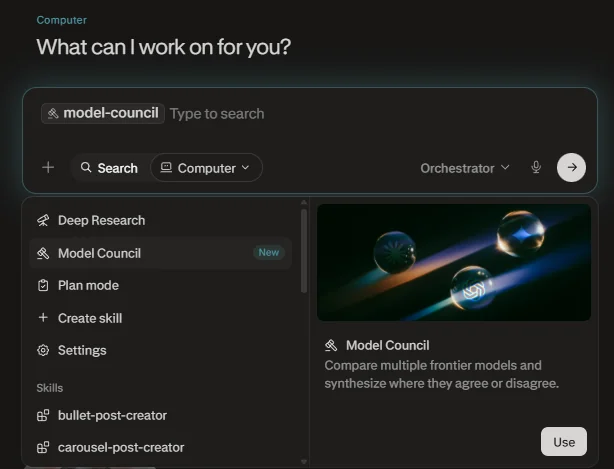Click the gavel icon in model-council chip
This screenshot has width=614, height=469.
[x=53, y=114]
